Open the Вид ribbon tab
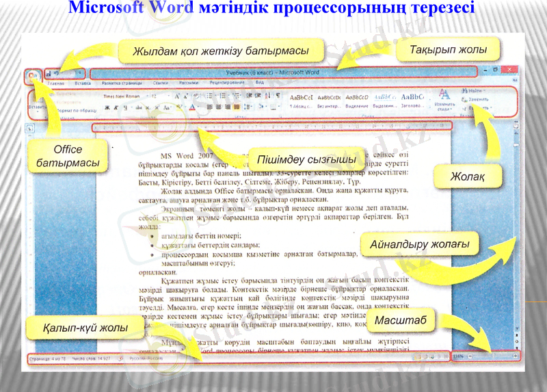This screenshot has width=547, height=392. coord(260,83)
